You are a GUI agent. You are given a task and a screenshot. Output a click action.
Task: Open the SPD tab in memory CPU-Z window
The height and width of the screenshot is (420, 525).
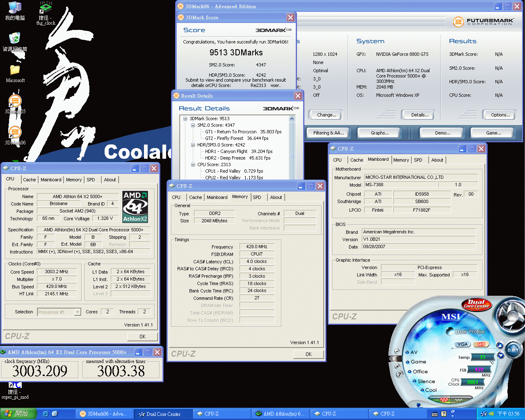[x=257, y=197]
